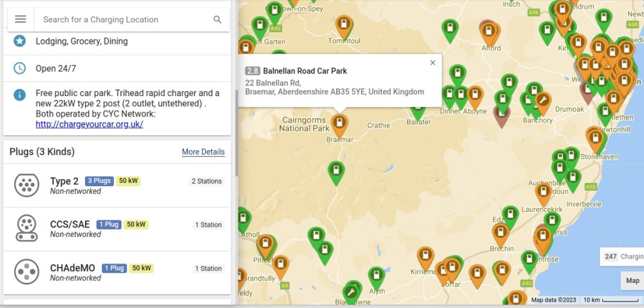Click the 1 Station label for CHAdeMO
Screen dimensions: 644x308
pos(208,269)
